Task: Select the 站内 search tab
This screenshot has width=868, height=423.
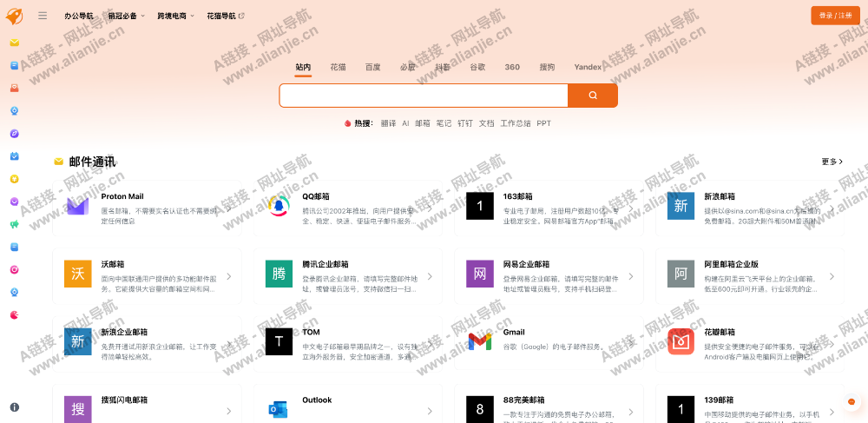Action: [x=303, y=67]
